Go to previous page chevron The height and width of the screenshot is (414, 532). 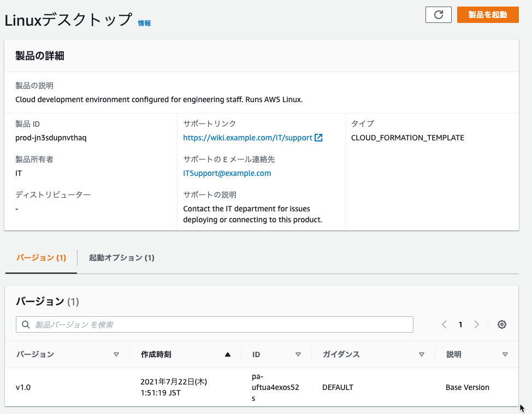coord(444,324)
